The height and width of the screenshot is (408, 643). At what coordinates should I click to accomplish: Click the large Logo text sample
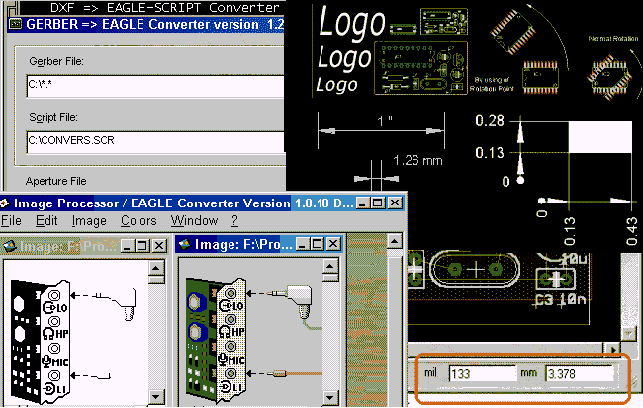(x=352, y=23)
